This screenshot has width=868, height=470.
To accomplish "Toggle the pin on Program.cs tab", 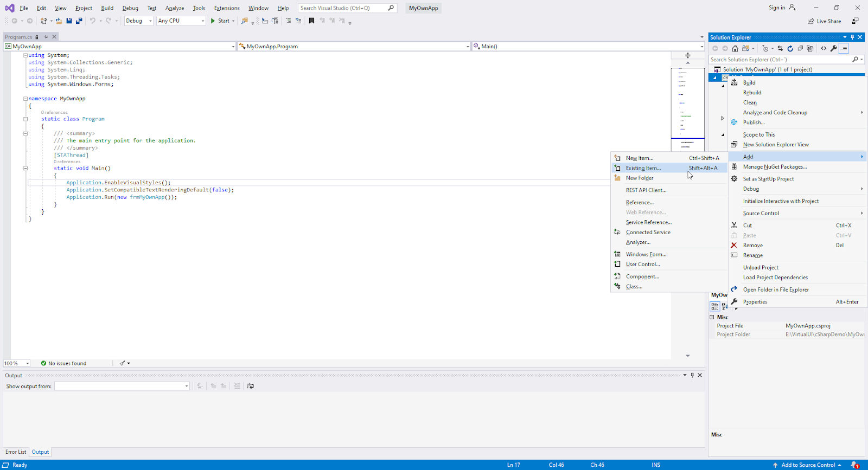I will click(46, 37).
